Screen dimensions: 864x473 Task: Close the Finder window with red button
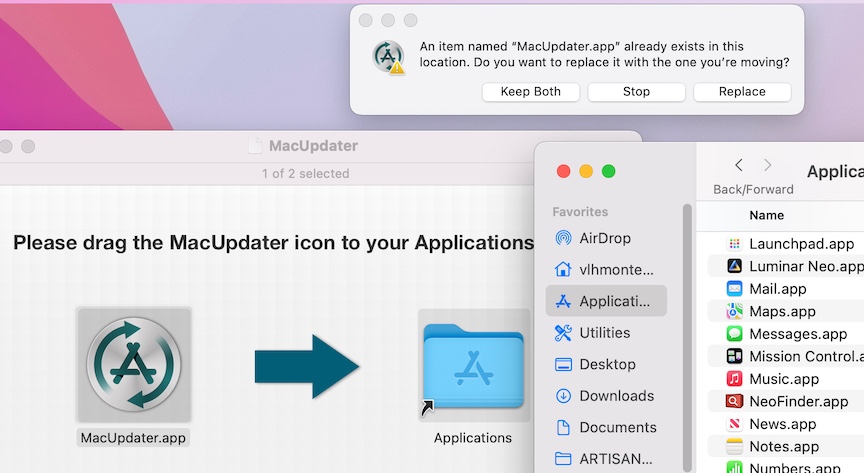coord(563,171)
